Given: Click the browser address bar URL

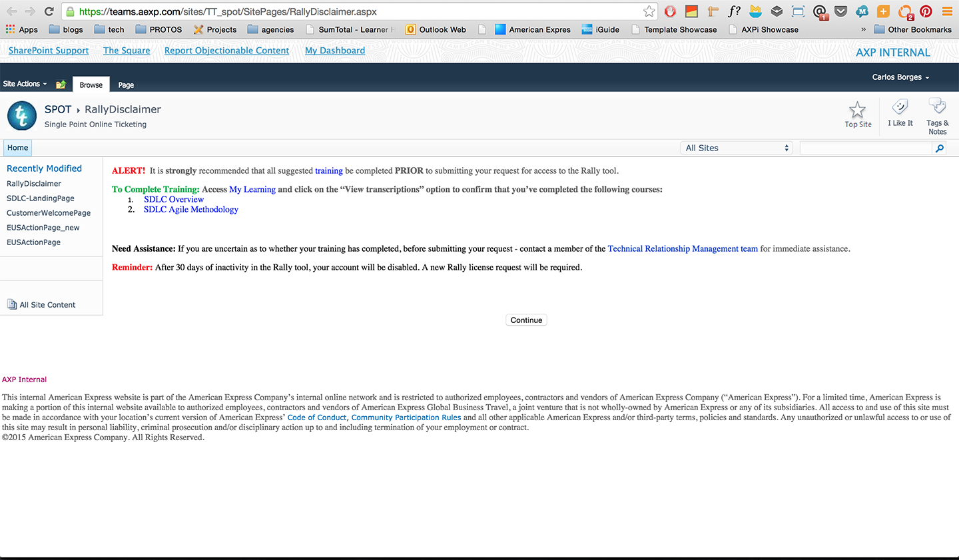Looking at the screenshot, I should point(228,11).
